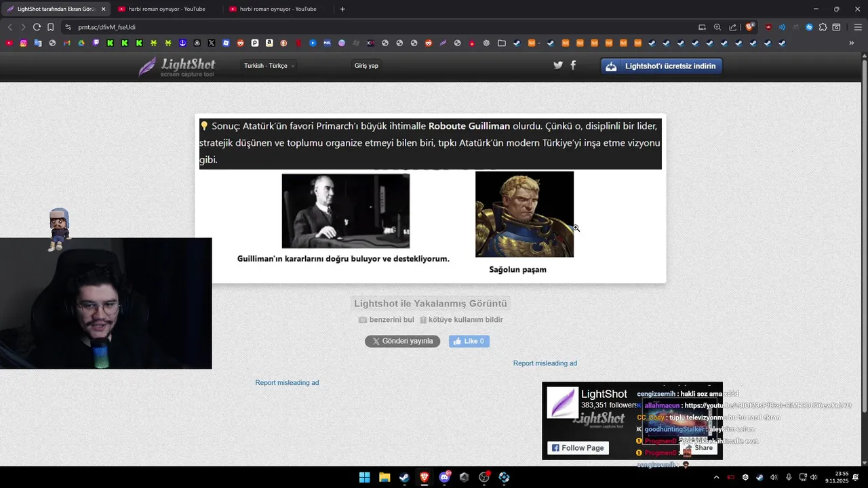868x488 pixels.
Task: Click the Atatürk photograph in screenshot
Action: [346, 211]
